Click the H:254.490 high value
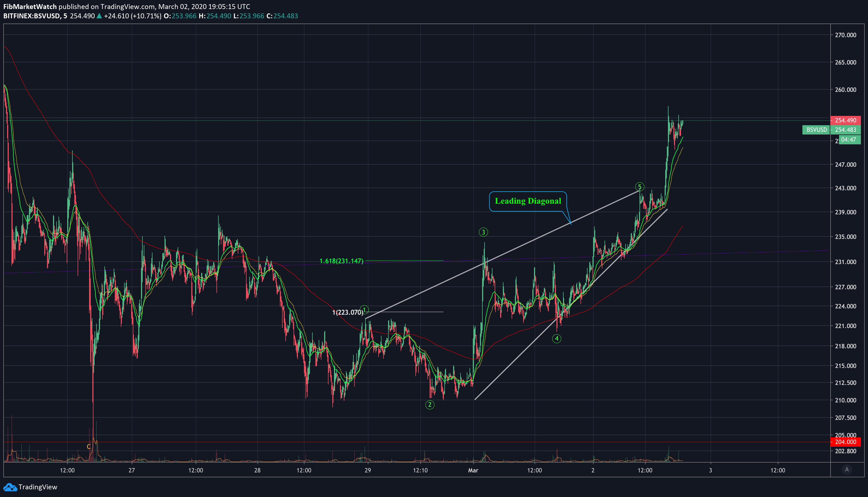This screenshot has width=868, height=497. (215, 16)
